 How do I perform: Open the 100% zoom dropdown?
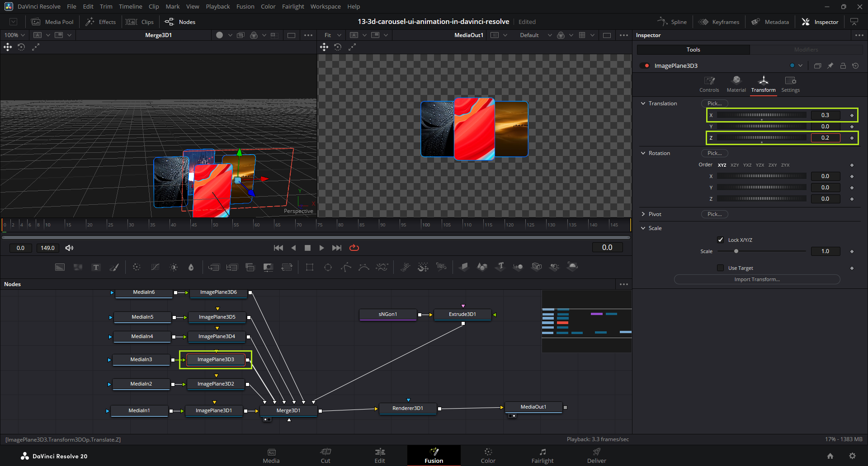pos(14,35)
